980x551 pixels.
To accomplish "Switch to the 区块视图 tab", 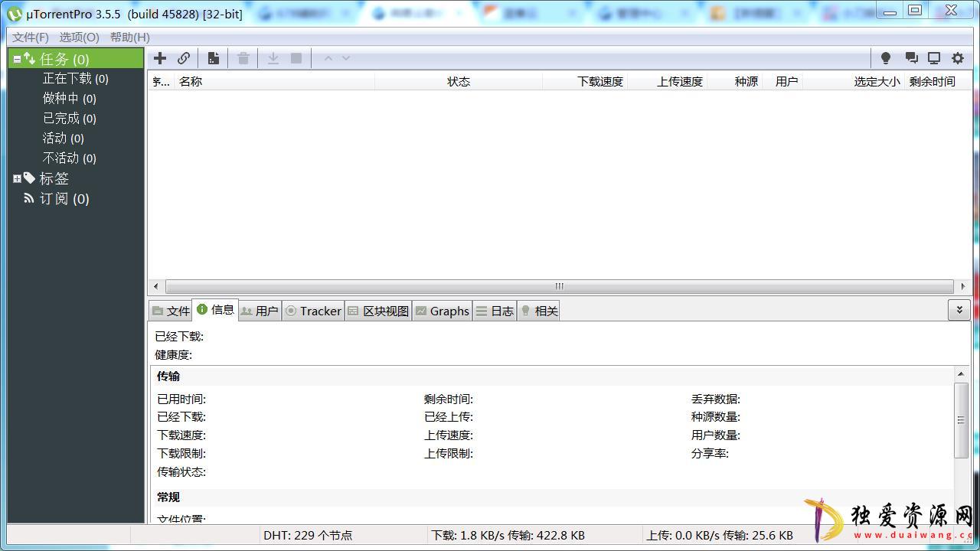I will coord(378,311).
